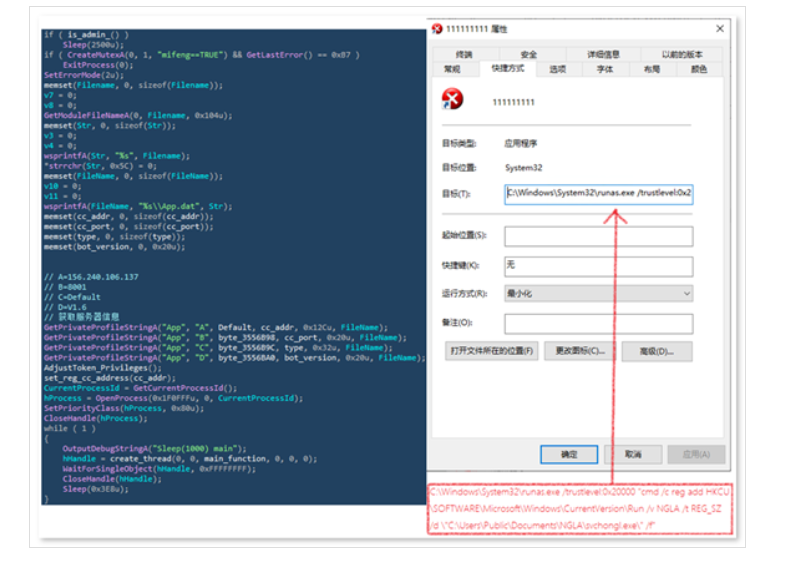Click the code line set_reg_cc_address(cc_addr);
The width and height of the screenshot is (786, 564).
[109, 378]
